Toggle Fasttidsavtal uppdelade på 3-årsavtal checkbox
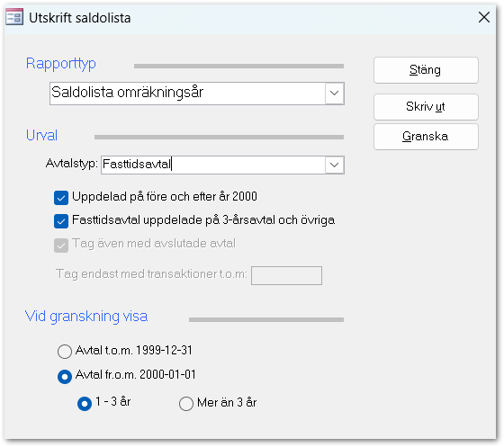Screen dimensions: 504x447 pyautogui.click(x=61, y=221)
